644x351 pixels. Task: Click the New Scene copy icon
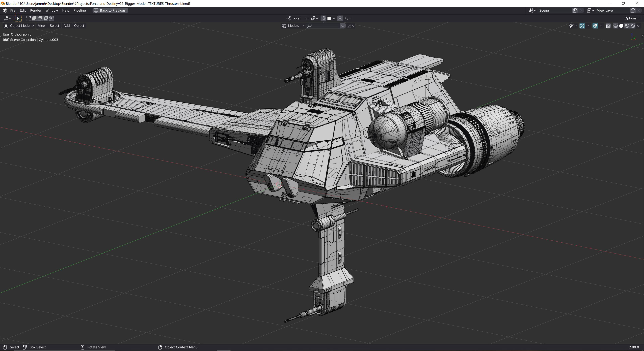(x=575, y=11)
